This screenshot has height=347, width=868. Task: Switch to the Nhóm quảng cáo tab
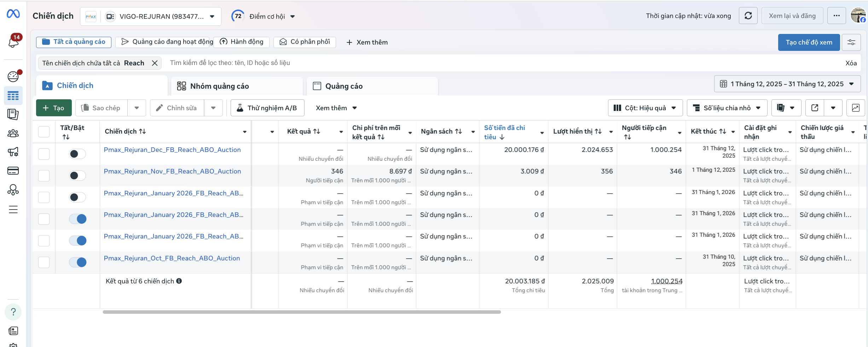219,86
